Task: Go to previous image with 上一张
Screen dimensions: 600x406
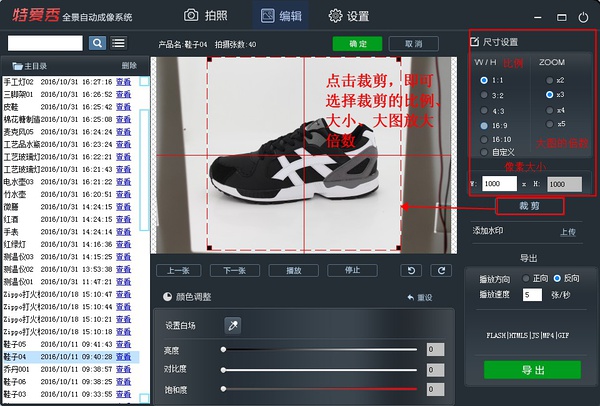Action: [x=178, y=271]
